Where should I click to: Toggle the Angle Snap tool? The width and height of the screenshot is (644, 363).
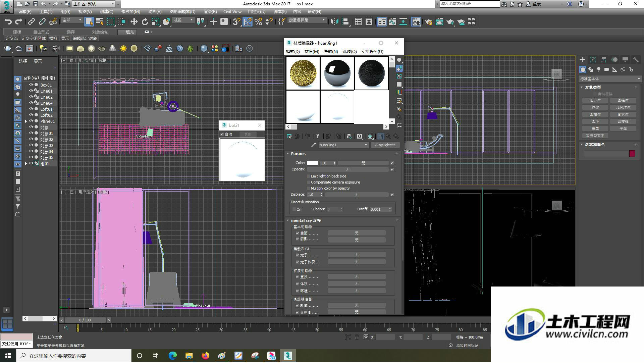point(248,22)
